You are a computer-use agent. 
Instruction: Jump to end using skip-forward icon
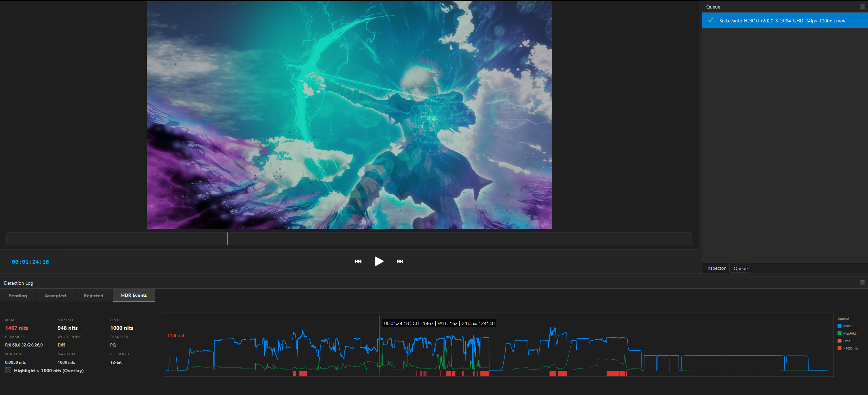click(x=399, y=261)
